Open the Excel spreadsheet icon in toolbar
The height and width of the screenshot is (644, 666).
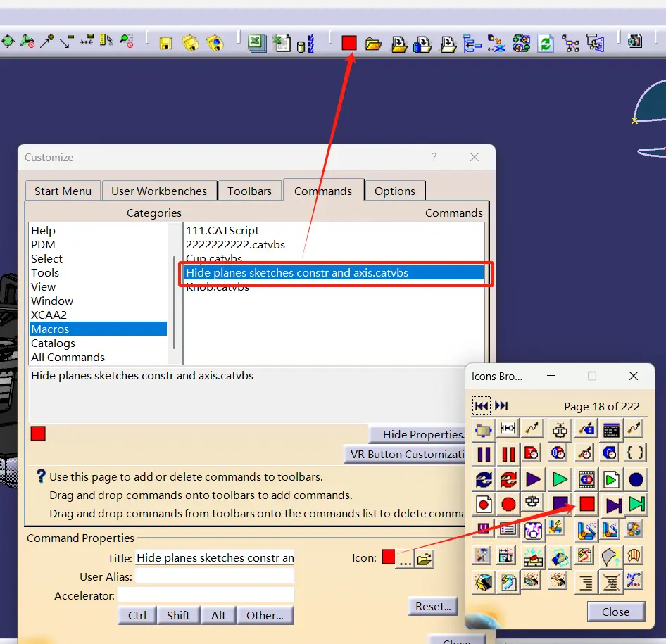257,43
